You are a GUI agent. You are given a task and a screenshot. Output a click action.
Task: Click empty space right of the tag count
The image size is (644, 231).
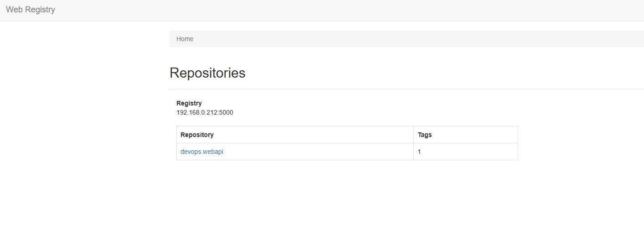click(x=469, y=152)
